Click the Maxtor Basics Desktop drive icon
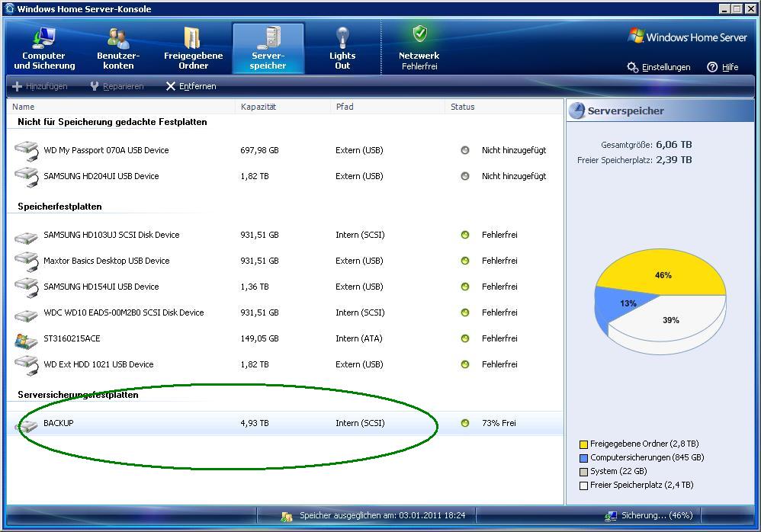This screenshot has width=761, height=532. (26, 261)
